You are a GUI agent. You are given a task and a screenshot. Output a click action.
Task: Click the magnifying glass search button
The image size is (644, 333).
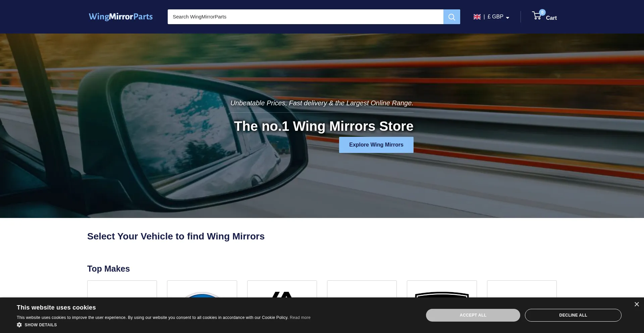(451, 17)
